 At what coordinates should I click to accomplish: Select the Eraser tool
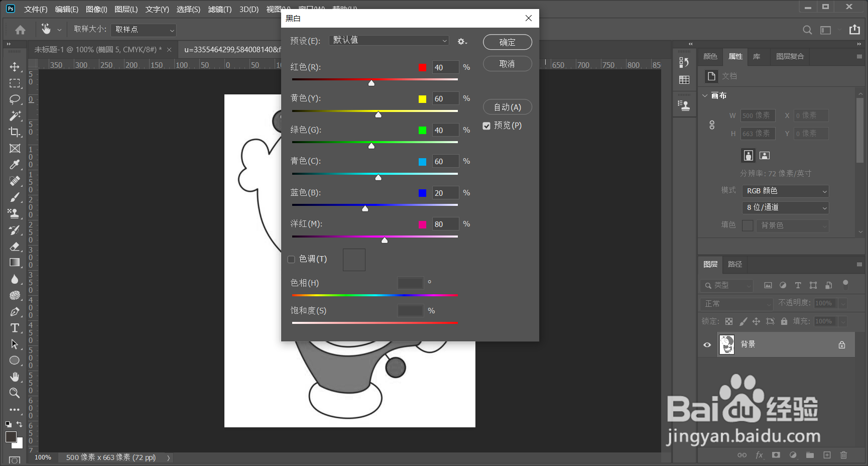tap(15, 246)
